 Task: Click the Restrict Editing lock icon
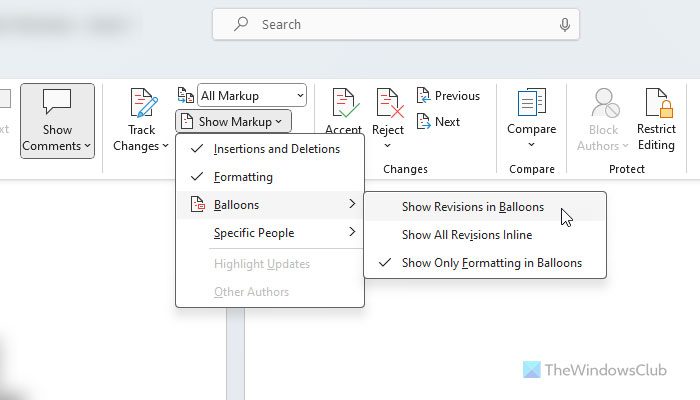[656, 103]
